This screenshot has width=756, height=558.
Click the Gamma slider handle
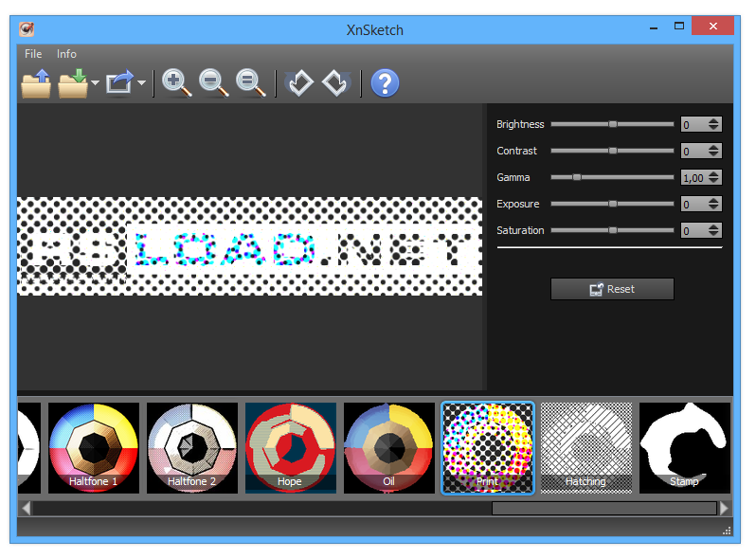tap(577, 177)
